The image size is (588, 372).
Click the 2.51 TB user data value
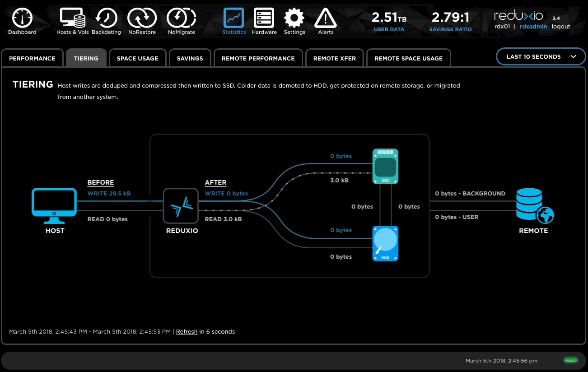pyautogui.click(x=389, y=18)
